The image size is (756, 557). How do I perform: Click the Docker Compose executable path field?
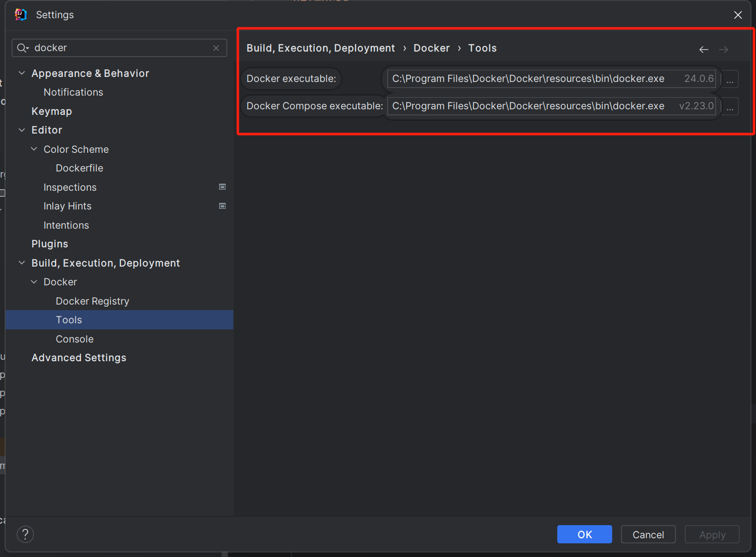point(551,106)
